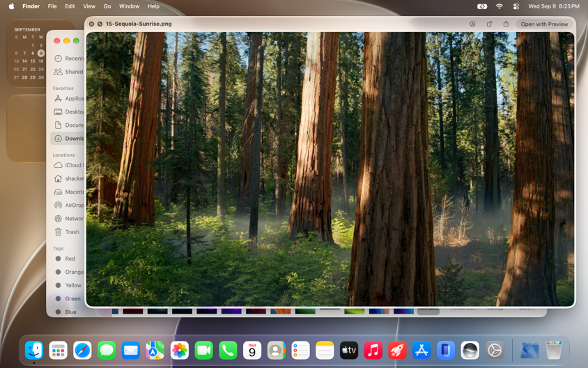Viewport: 588px width, 368px height.
Task: Open FaceTime from the Dock
Action: click(x=203, y=351)
